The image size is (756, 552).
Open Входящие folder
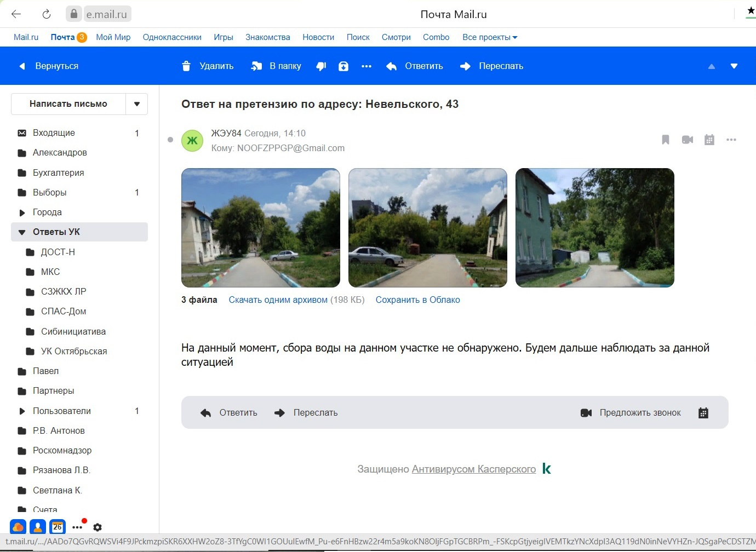click(79, 133)
